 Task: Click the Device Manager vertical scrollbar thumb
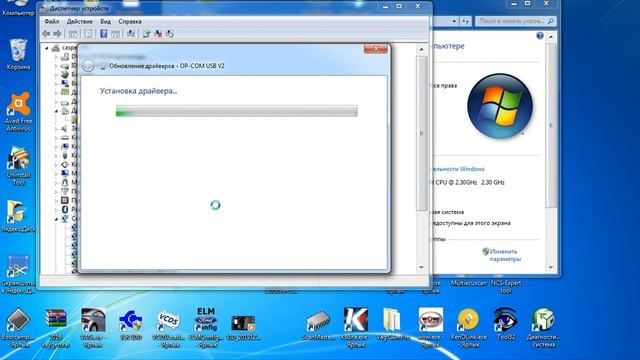coord(421,133)
